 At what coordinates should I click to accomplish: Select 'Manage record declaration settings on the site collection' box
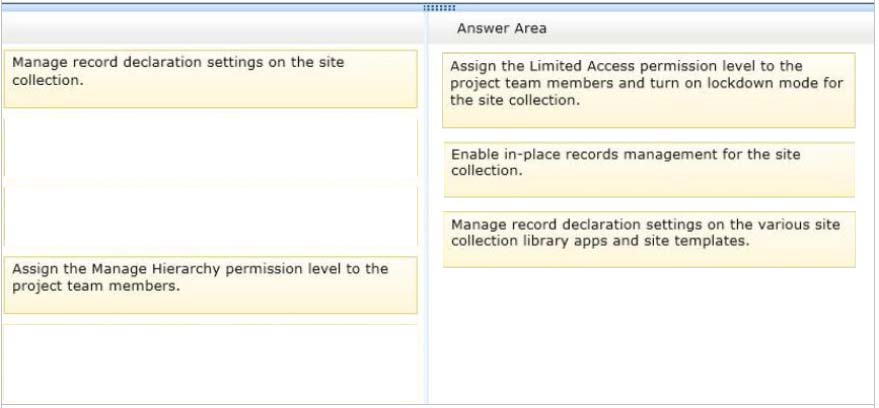(210, 79)
